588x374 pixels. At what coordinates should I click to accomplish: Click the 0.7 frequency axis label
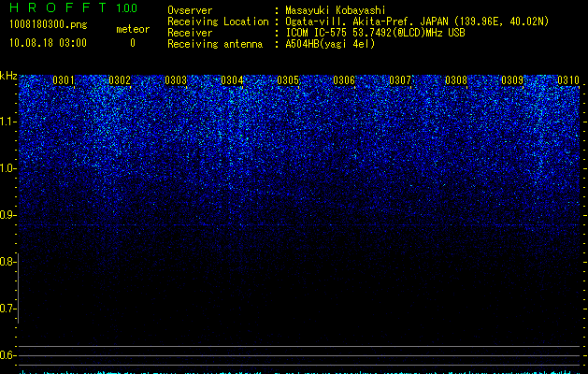[x=7, y=309]
